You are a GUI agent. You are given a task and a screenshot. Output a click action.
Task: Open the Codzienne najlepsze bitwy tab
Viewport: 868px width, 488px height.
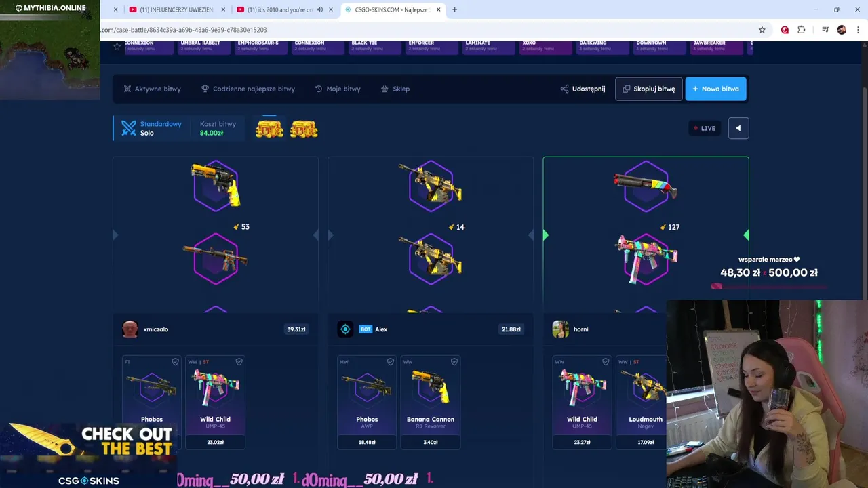tap(248, 89)
